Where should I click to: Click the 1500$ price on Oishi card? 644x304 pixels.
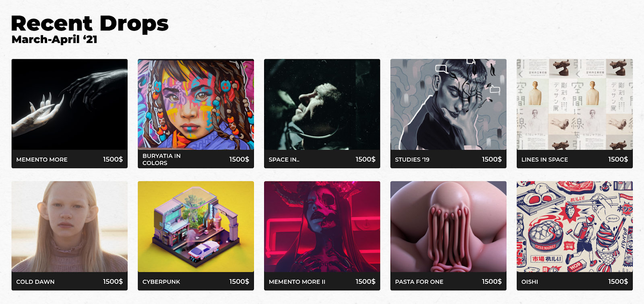click(x=618, y=281)
